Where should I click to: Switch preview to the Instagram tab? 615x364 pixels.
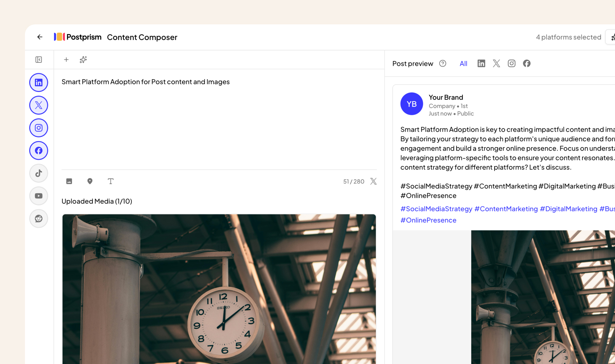(x=511, y=63)
